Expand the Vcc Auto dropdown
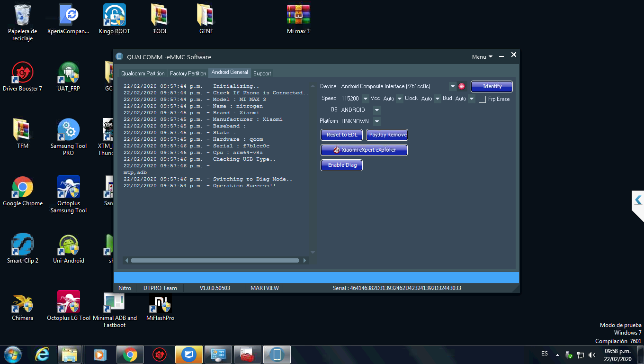 [400, 99]
